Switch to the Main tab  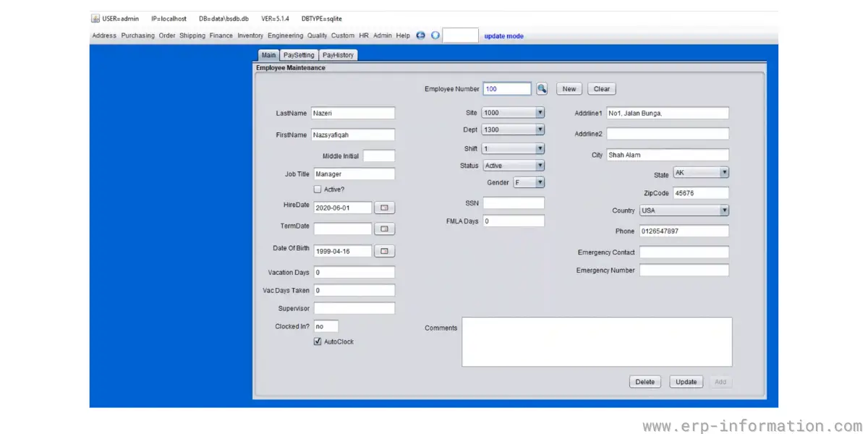268,55
